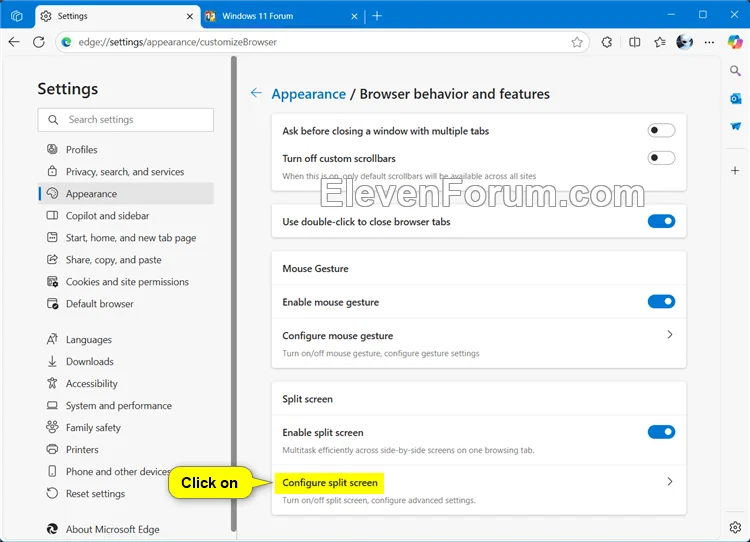Open the chevron on the Configure split screen row
Screen dimensions: 750x542
pyautogui.click(x=670, y=482)
